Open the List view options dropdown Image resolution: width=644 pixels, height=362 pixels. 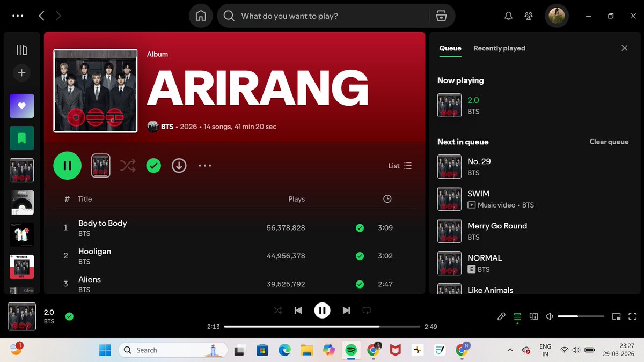(400, 166)
